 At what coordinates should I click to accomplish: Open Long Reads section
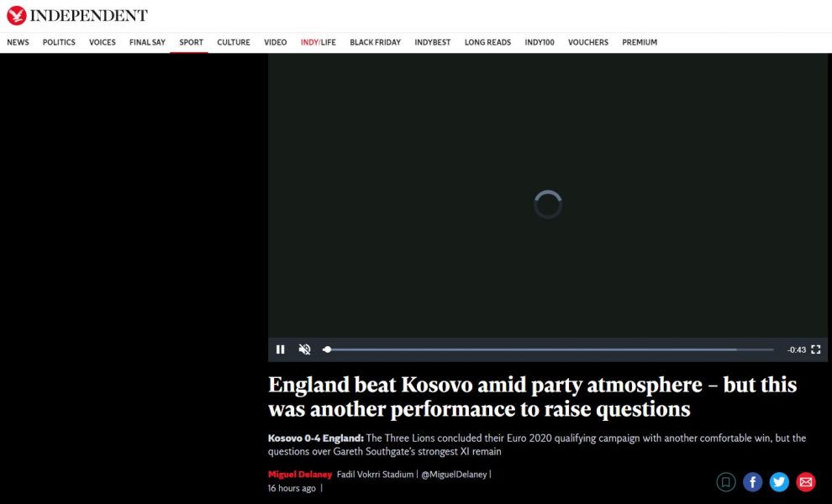(x=487, y=43)
